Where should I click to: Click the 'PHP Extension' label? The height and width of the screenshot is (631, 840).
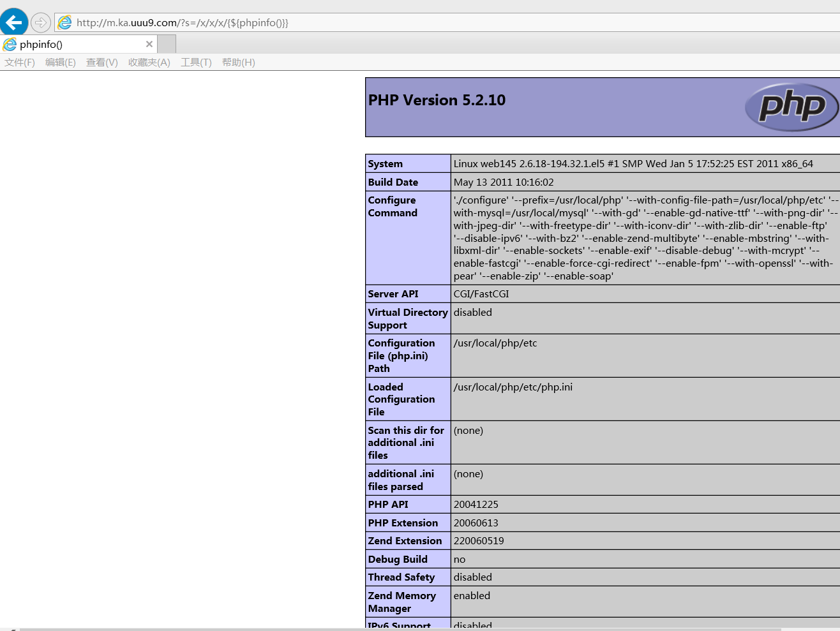403,523
